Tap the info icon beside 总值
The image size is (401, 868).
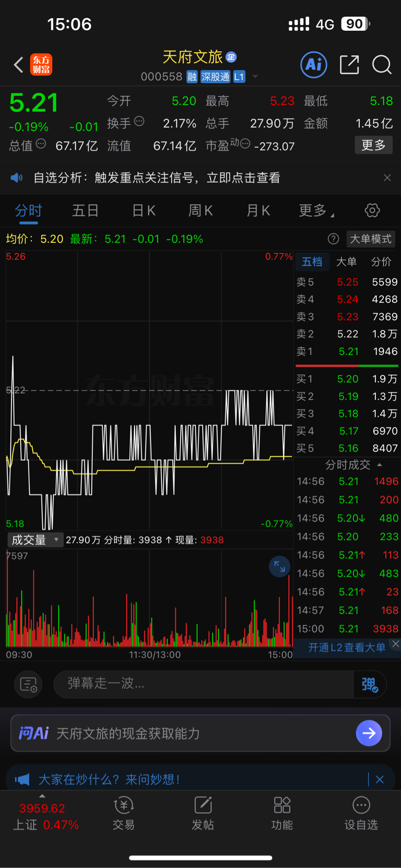(x=41, y=144)
